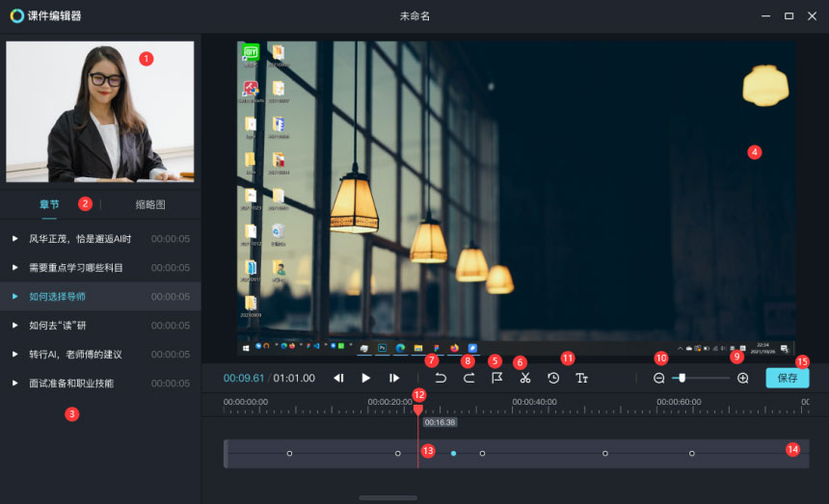Zoom in the timeline with plus magnifier
This screenshot has height=504, width=829.
click(x=742, y=379)
